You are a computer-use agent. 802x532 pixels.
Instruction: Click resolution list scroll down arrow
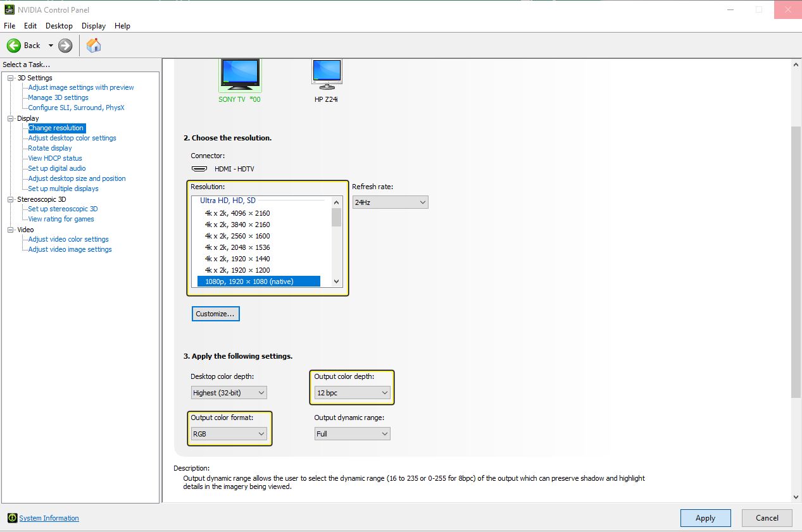336,281
